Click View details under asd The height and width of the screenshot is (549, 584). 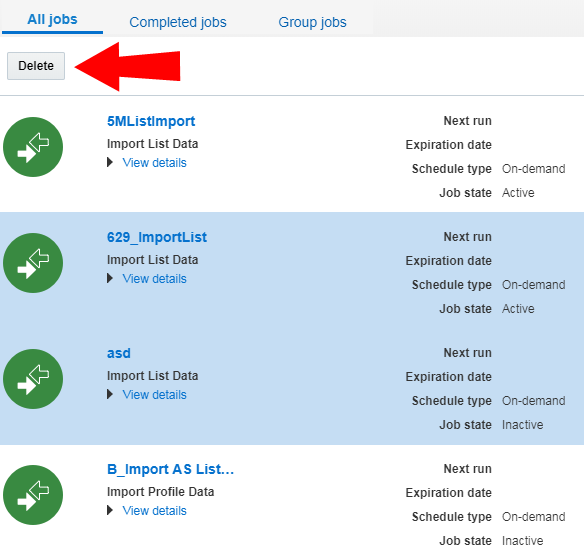(x=155, y=394)
